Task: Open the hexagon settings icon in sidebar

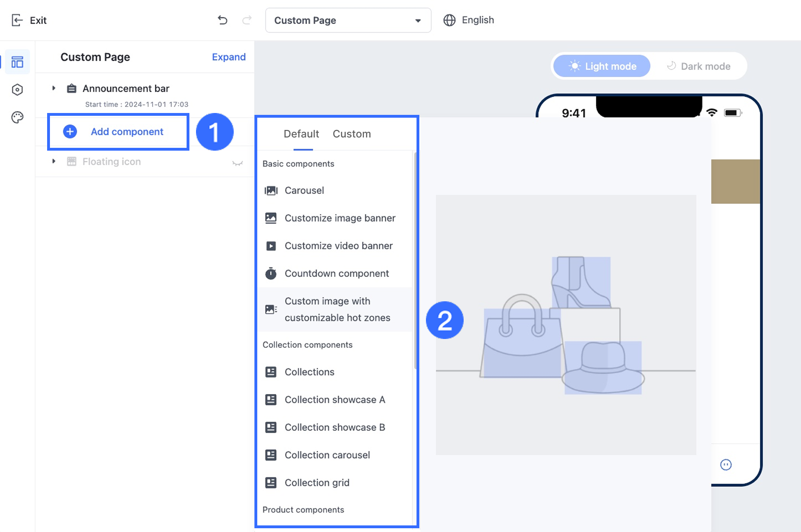Action: [x=17, y=89]
